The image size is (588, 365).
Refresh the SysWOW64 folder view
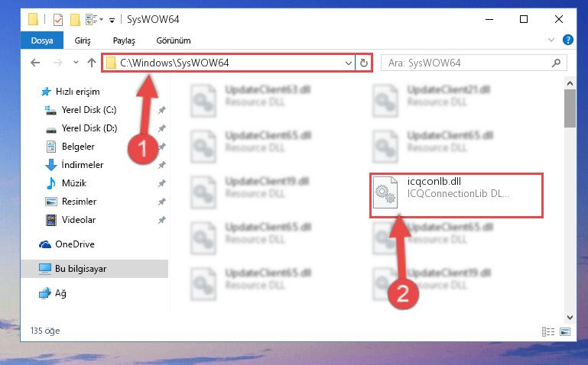tap(364, 63)
